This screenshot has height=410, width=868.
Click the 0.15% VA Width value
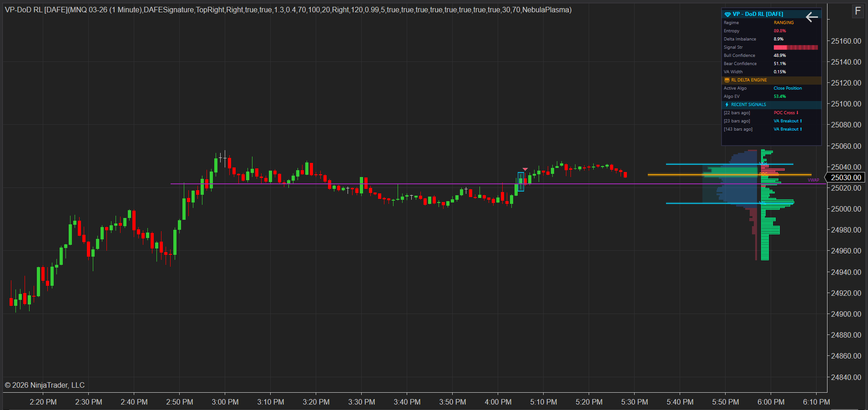point(780,72)
